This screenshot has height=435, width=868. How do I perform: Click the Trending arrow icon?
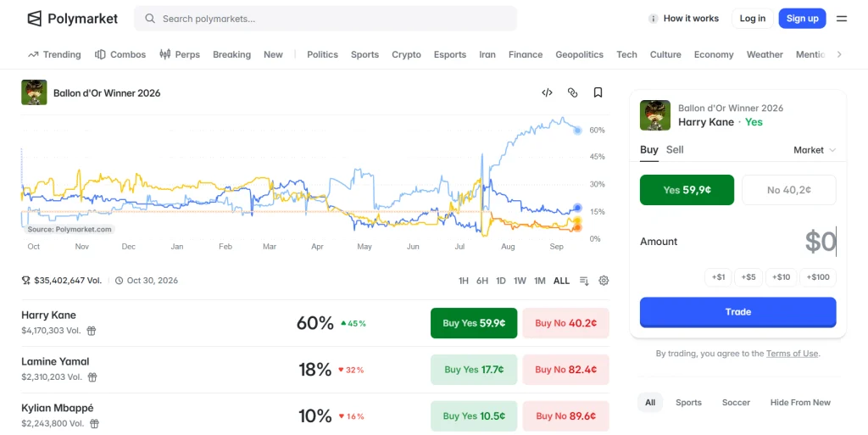[33, 54]
